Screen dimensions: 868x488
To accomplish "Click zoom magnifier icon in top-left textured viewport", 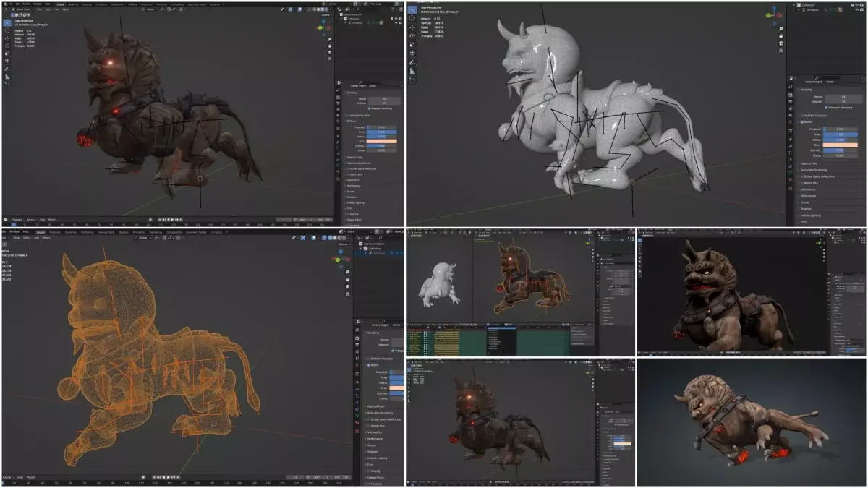I will click(329, 40).
